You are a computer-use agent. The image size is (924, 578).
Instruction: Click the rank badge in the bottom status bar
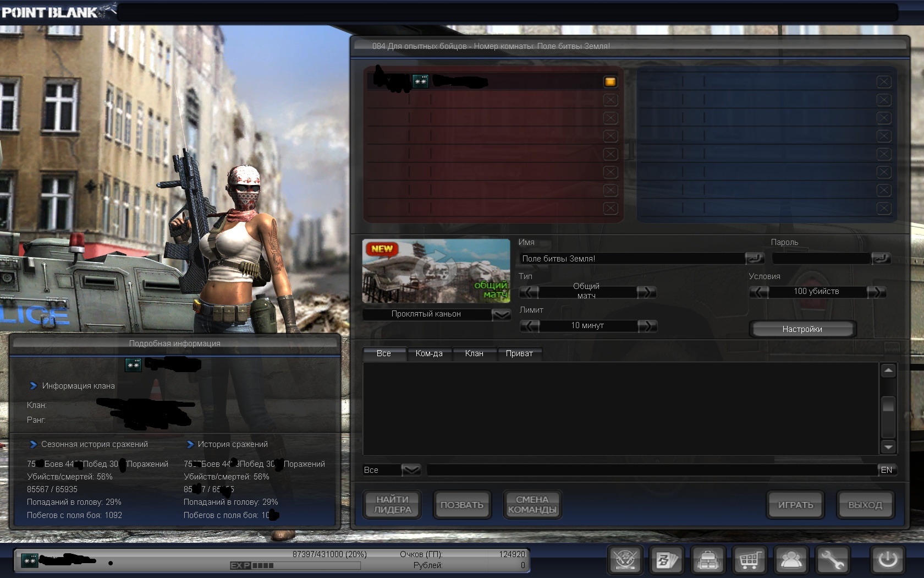[30, 560]
